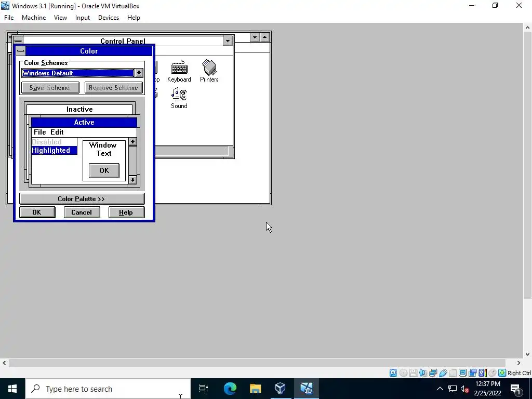Click Program Manager's minimize down-arrow button

255,37
